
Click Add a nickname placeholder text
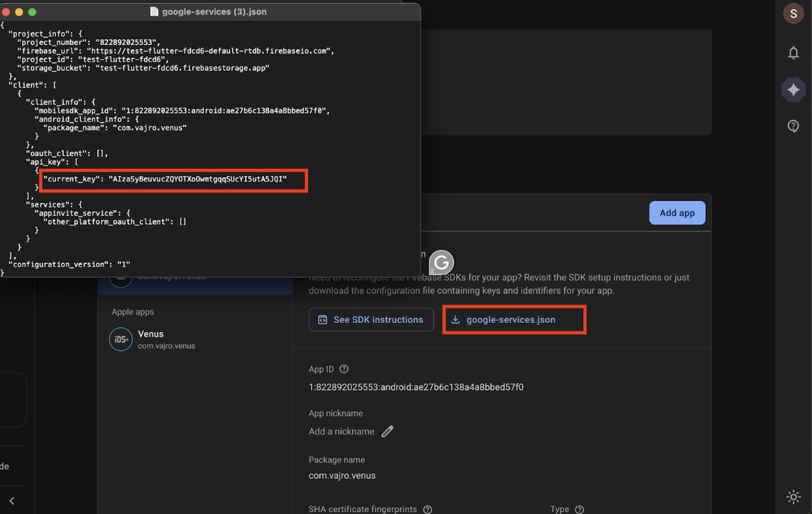[341, 431]
